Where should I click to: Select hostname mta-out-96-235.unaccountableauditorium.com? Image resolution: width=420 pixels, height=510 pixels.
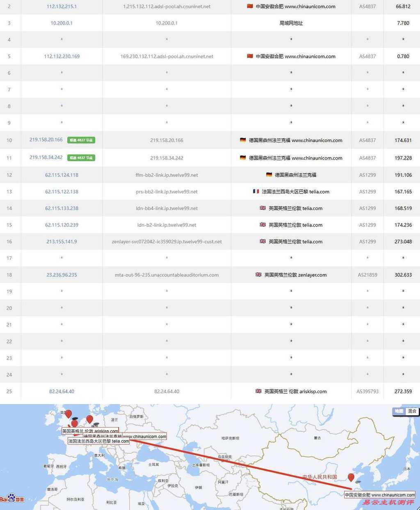click(x=167, y=275)
